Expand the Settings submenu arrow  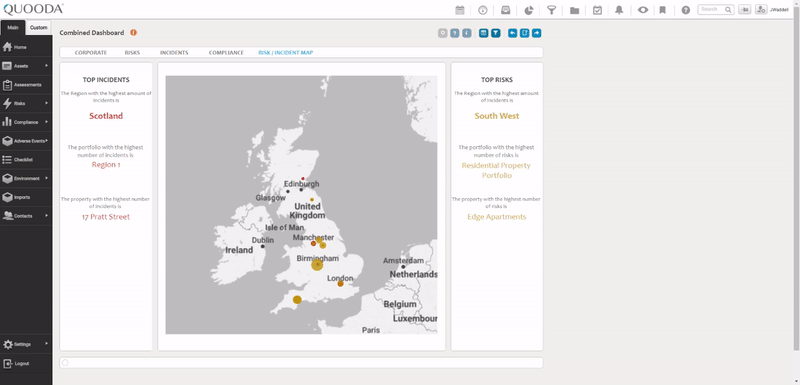[x=46, y=344]
